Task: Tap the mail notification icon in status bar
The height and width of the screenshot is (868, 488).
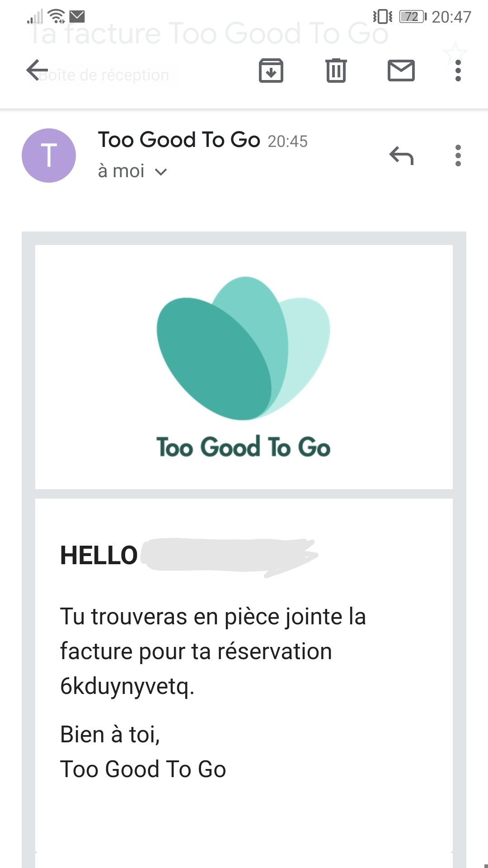Action: coord(77,17)
